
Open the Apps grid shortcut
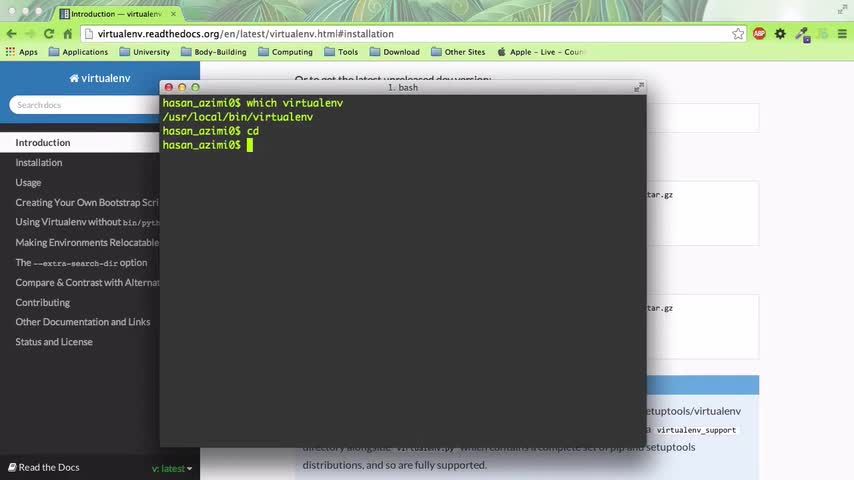(x=22, y=52)
